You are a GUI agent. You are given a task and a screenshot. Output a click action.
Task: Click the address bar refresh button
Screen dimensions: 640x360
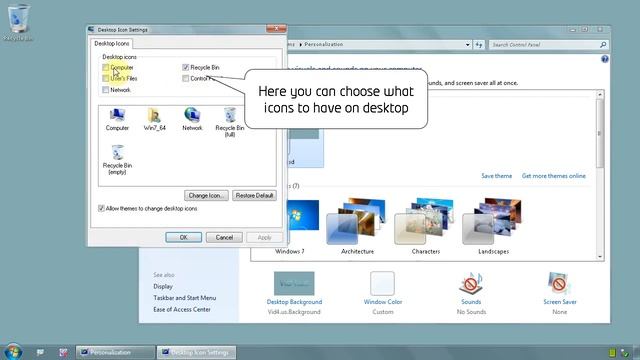pos(479,44)
